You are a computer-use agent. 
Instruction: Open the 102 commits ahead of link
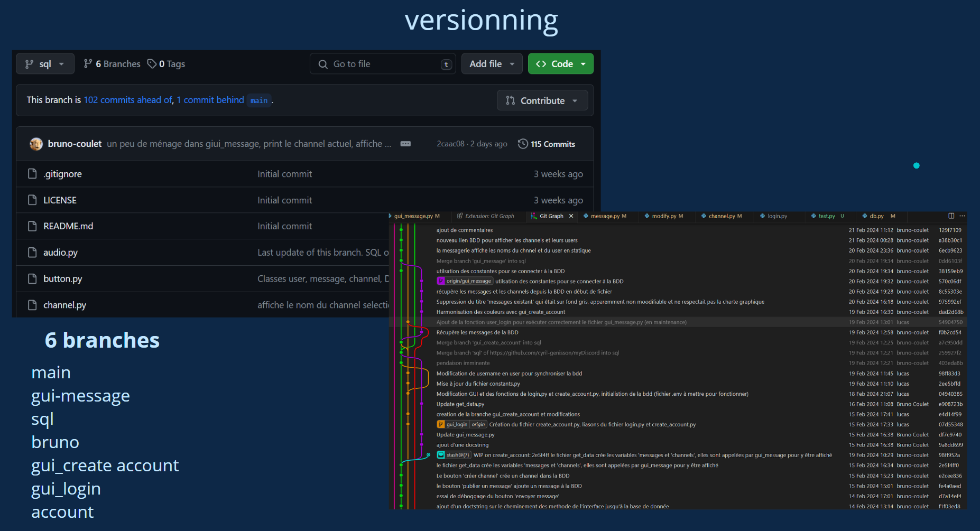tap(128, 100)
